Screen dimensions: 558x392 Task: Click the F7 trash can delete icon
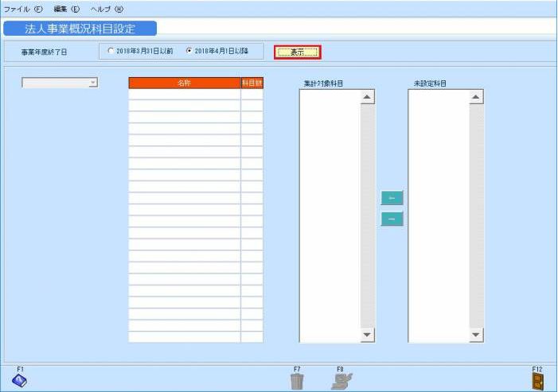click(x=297, y=382)
